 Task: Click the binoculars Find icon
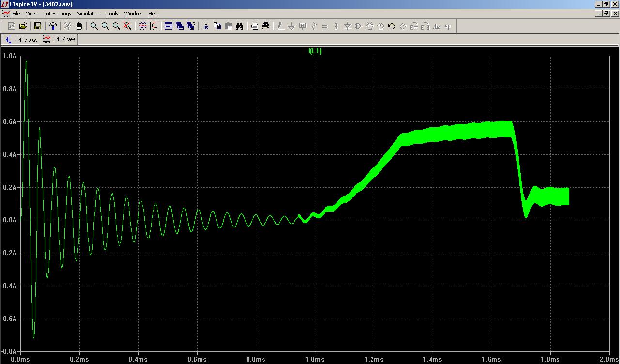coord(239,26)
